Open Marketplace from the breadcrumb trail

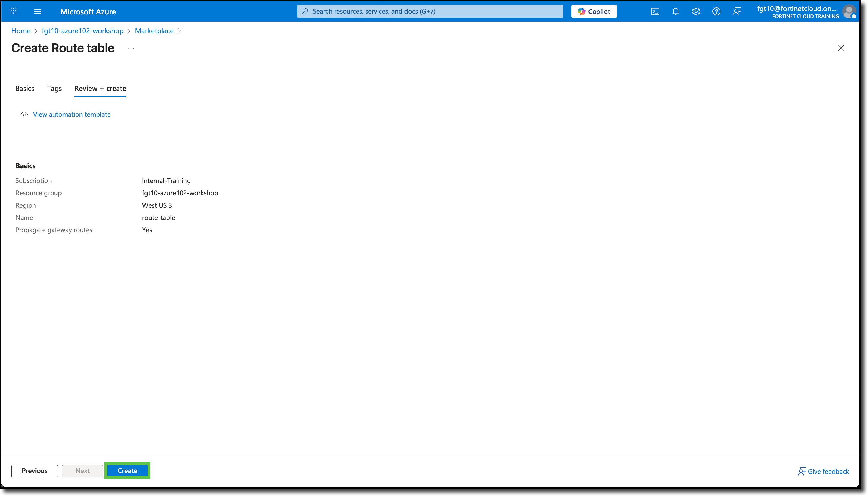154,31
